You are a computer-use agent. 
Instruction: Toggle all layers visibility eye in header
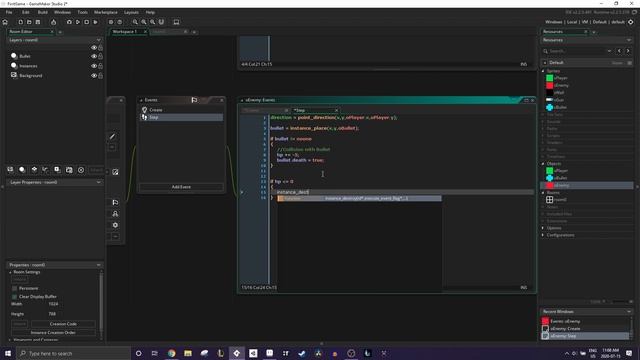(94, 48)
